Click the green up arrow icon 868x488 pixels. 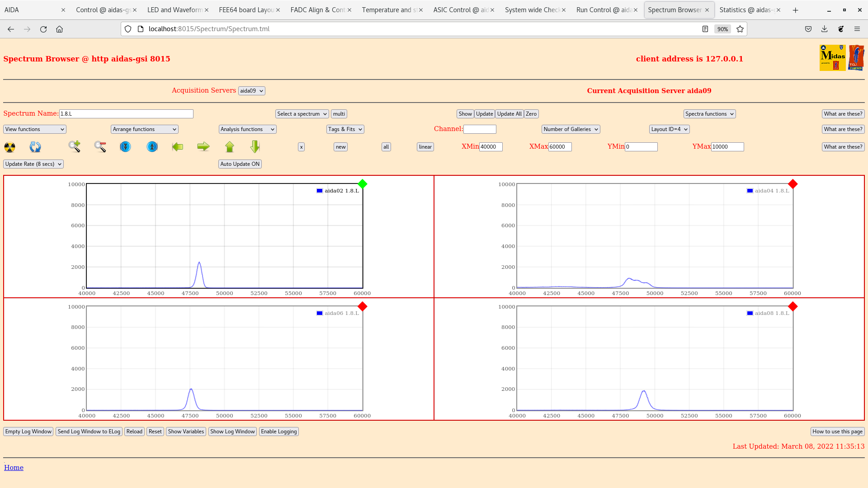pyautogui.click(x=230, y=147)
